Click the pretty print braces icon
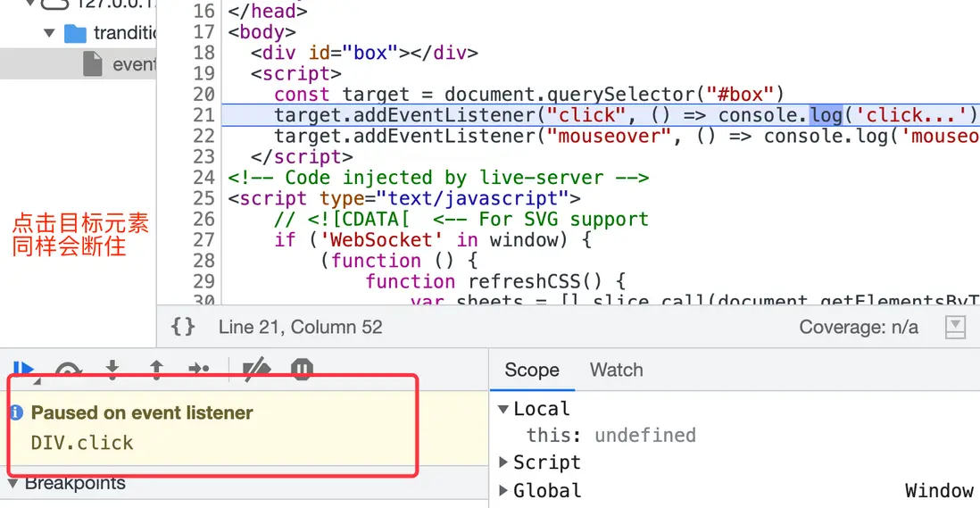The height and width of the screenshot is (508, 980). 183,326
